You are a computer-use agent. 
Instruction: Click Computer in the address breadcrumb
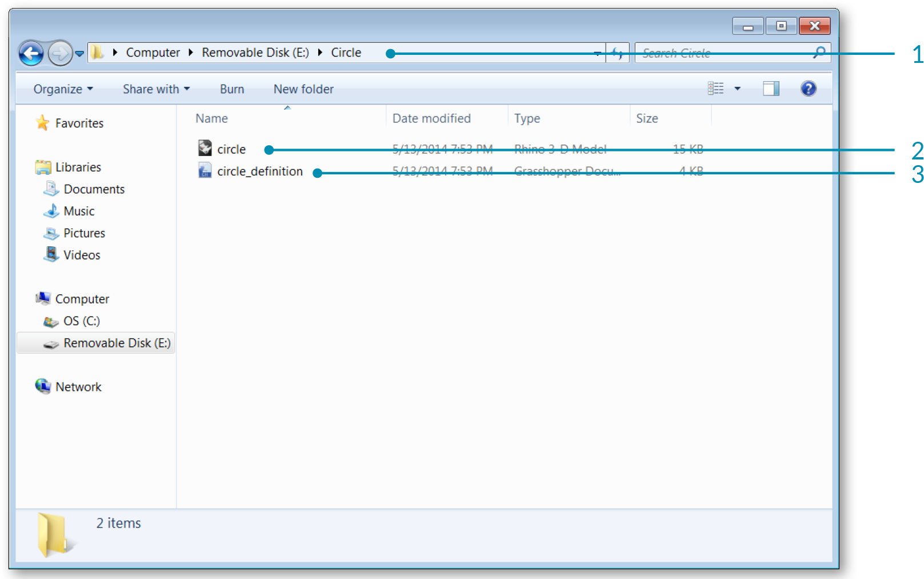[153, 53]
